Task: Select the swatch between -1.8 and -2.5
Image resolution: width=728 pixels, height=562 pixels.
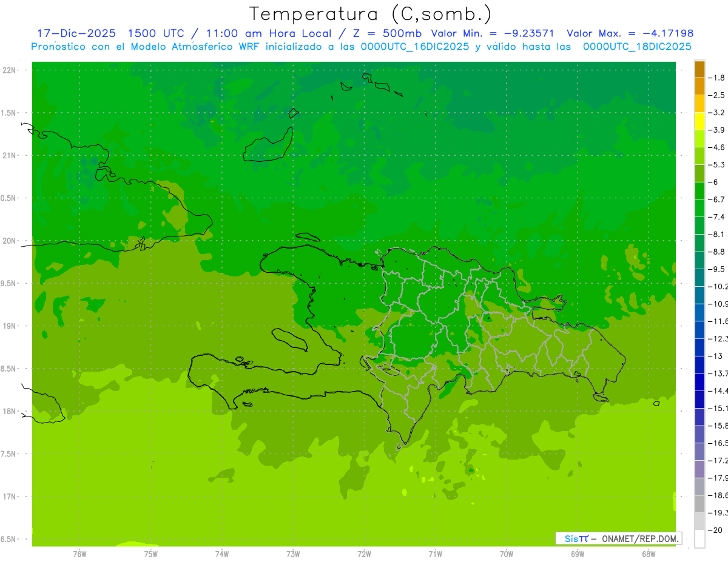Action: 699,87
